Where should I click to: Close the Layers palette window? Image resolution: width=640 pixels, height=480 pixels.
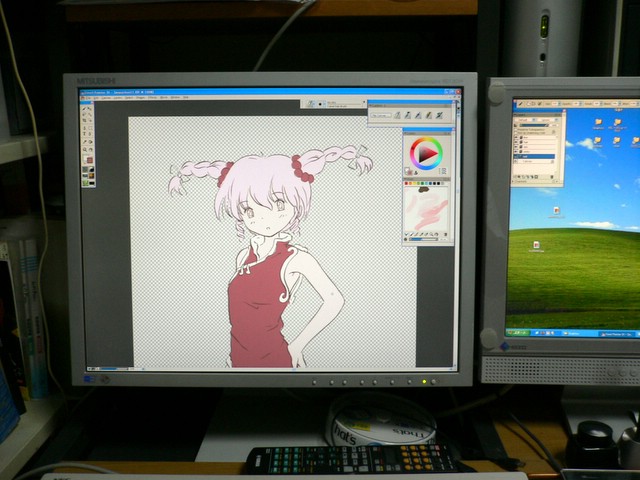tap(564, 111)
